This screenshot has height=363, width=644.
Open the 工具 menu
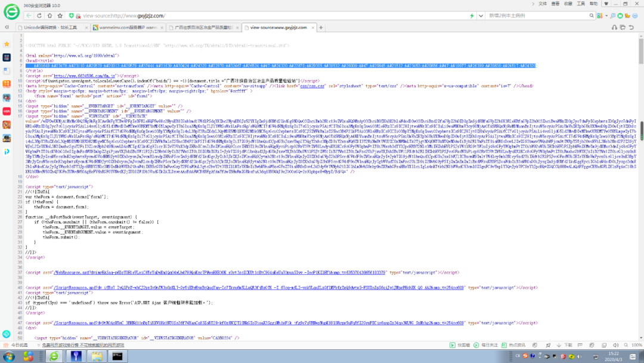[581, 4]
